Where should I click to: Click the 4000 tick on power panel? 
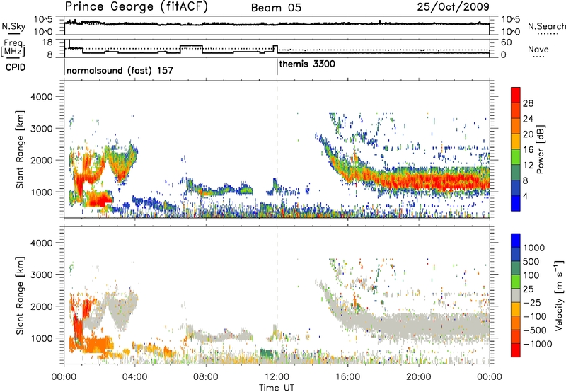coord(41,97)
